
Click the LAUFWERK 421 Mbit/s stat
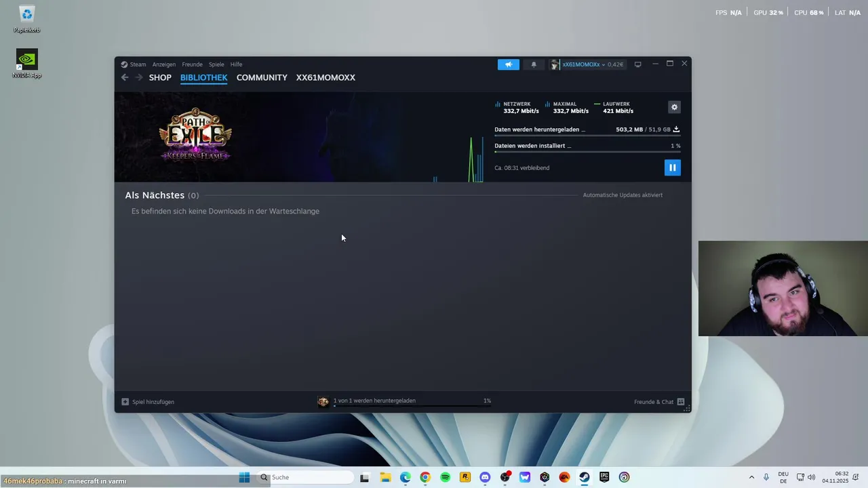[614, 107]
